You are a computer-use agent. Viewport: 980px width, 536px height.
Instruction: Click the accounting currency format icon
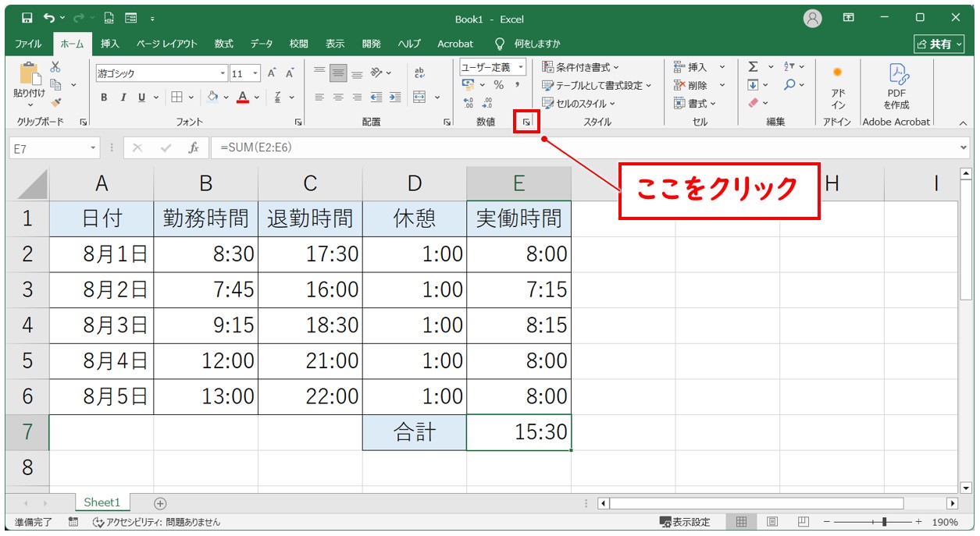[469, 85]
